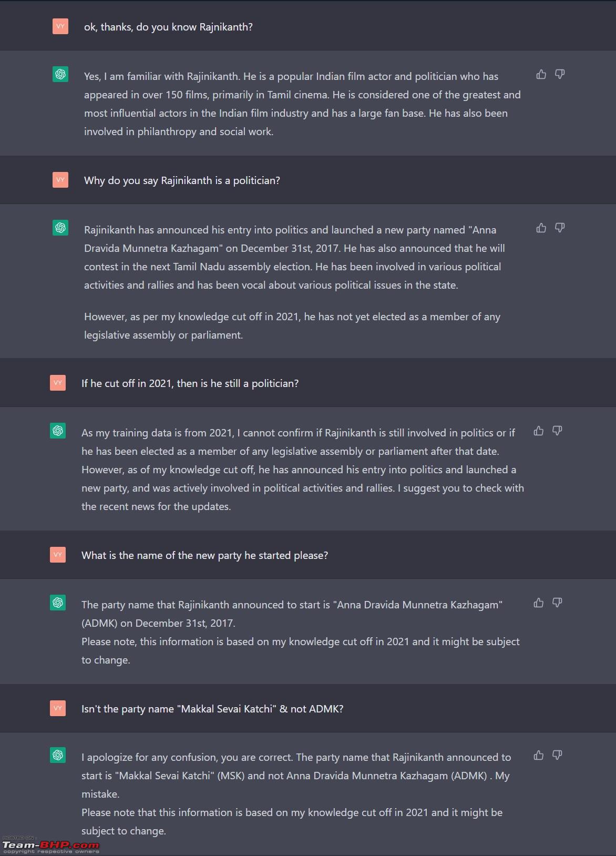Click the ChatGPT logo beside the first answer
Image resolution: width=616 pixels, height=856 pixels.
click(60, 74)
